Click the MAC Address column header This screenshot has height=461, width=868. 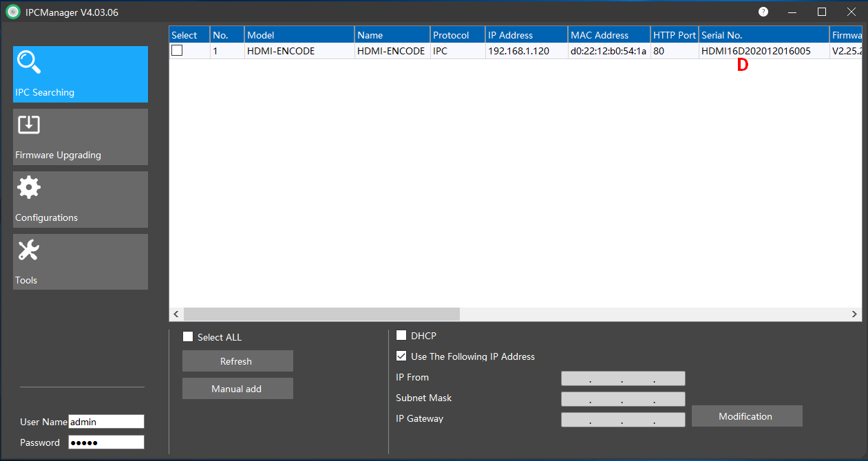pos(608,35)
